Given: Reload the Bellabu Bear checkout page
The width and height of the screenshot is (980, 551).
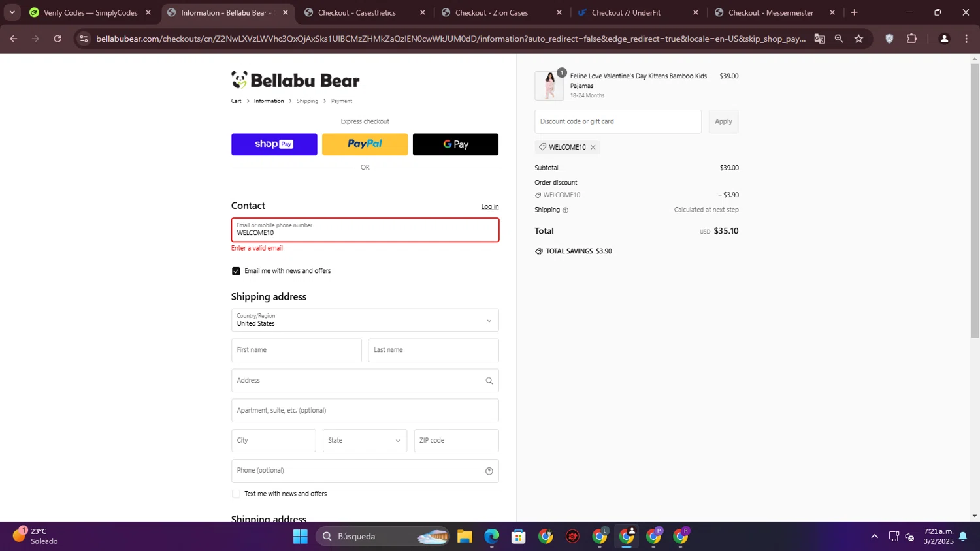Looking at the screenshot, I should click(x=57, y=39).
